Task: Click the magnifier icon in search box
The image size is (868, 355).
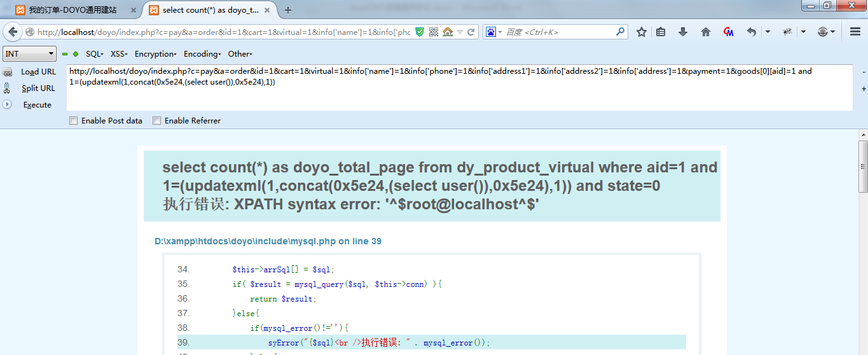Action: tap(621, 32)
